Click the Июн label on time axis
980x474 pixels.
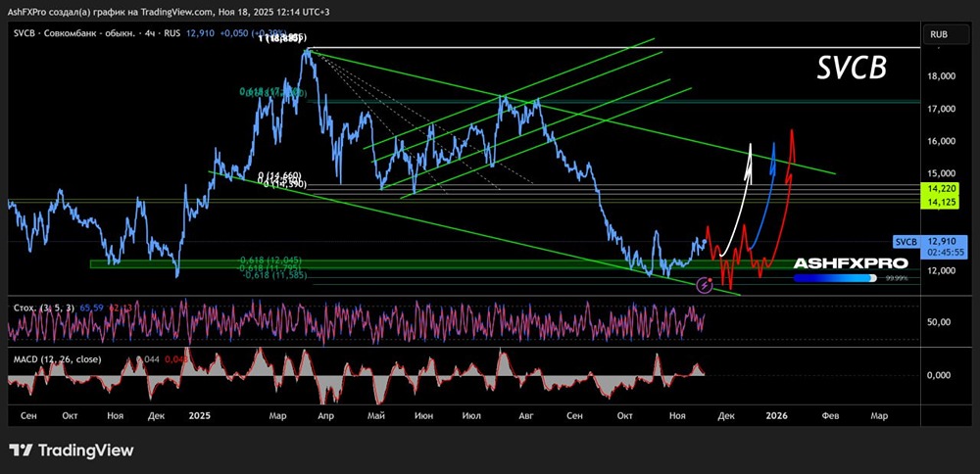[423, 415]
